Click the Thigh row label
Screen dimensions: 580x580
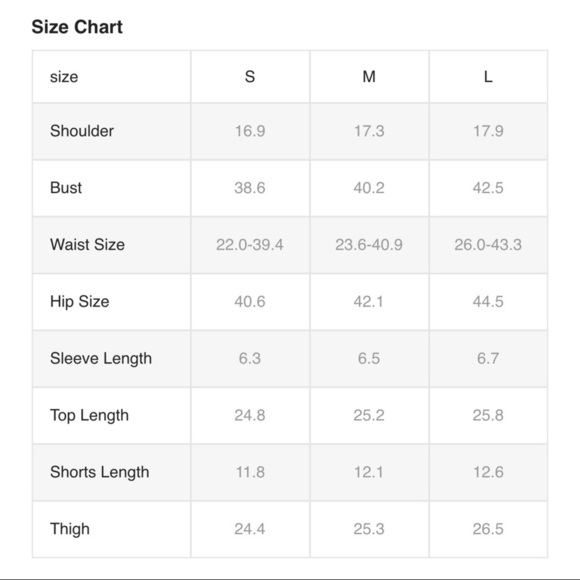(70, 529)
